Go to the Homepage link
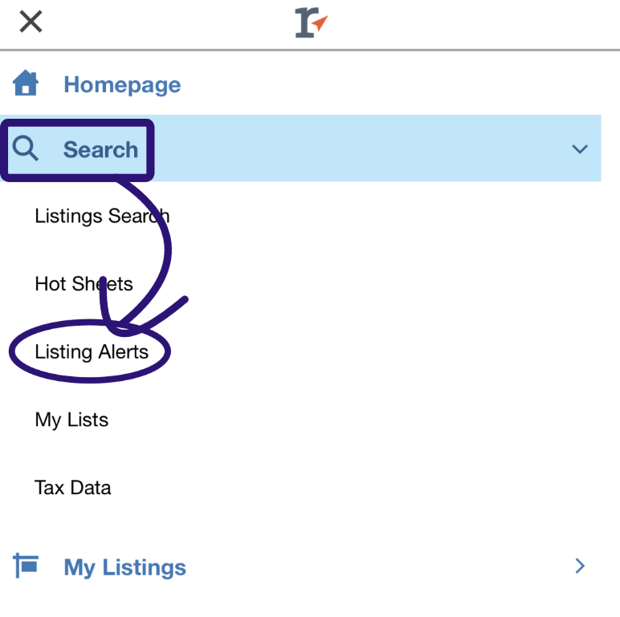Image resolution: width=620 pixels, height=617 pixels. (122, 85)
